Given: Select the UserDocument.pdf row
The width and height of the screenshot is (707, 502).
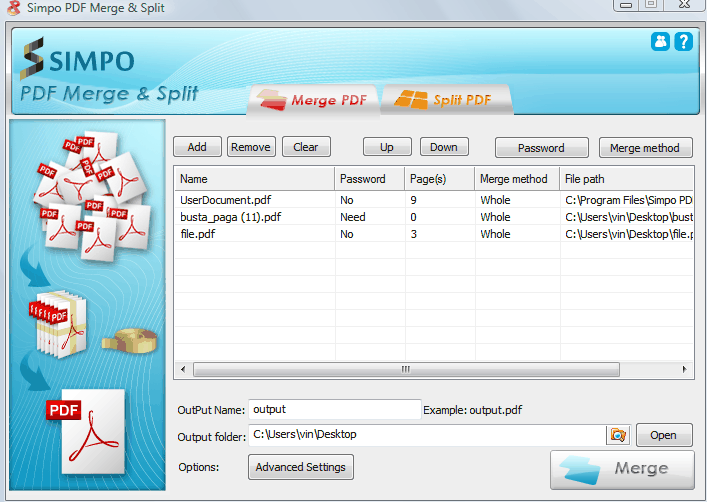Looking at the screenshot, I should pos(434,200).
